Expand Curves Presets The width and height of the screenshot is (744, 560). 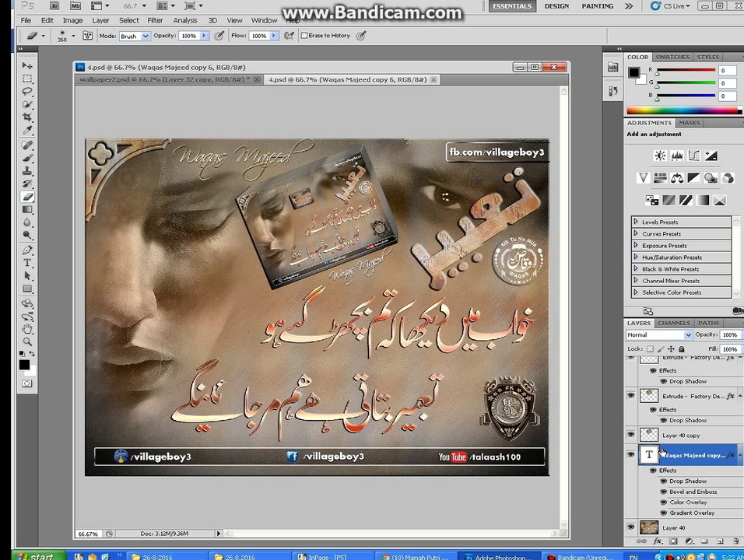636,233
